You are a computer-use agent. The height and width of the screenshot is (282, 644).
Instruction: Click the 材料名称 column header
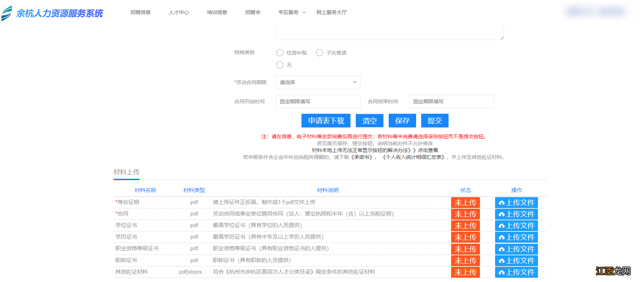pyautogui.click(x=145, y=190)
